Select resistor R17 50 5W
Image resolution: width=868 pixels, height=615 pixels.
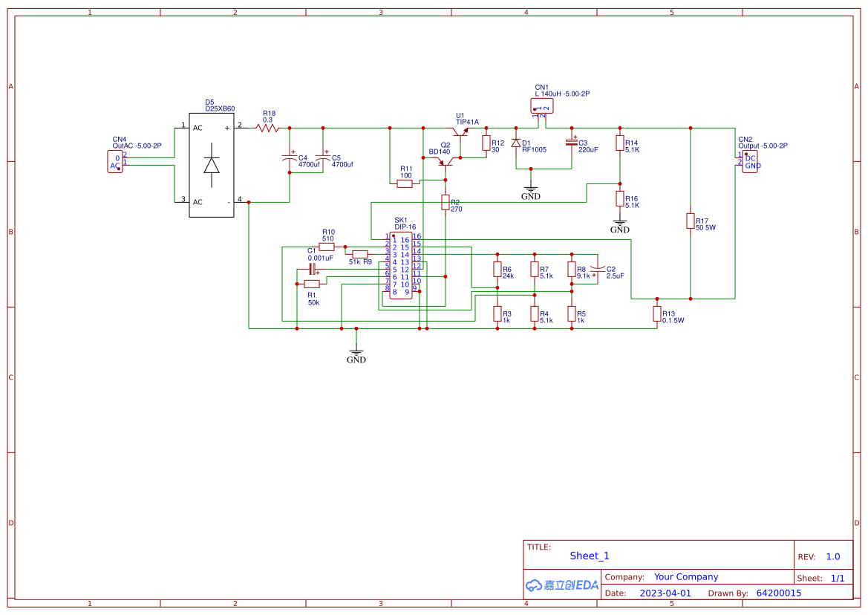click(x=691, y=221)
